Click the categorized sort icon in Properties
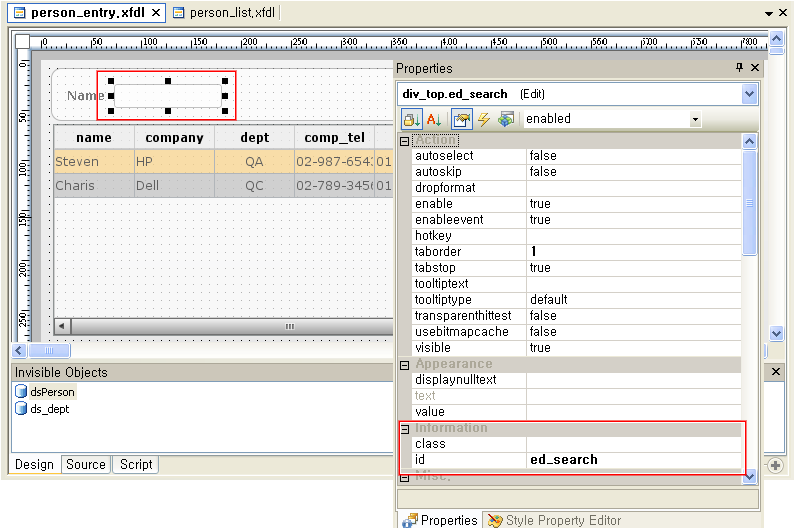Image resolution: width=795 pixels, height=529 pixels. coord(412,119)
